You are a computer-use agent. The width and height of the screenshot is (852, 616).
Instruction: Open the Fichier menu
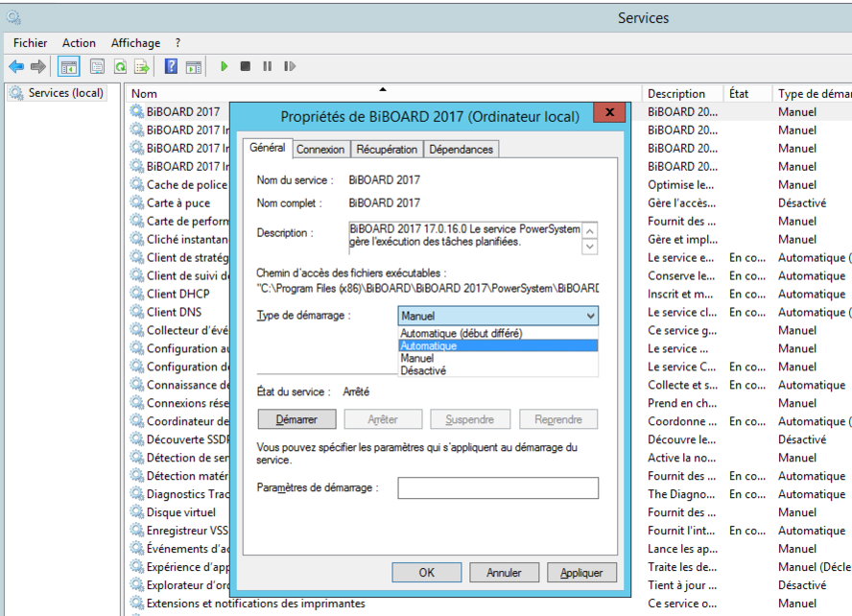(x=31, y=43)
